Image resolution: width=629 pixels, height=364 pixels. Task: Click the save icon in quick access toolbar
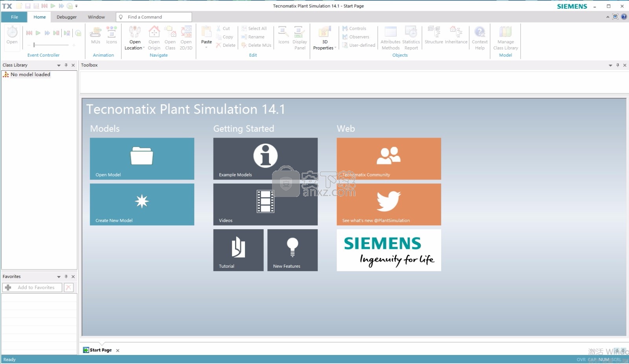click(x=28, y=6)
